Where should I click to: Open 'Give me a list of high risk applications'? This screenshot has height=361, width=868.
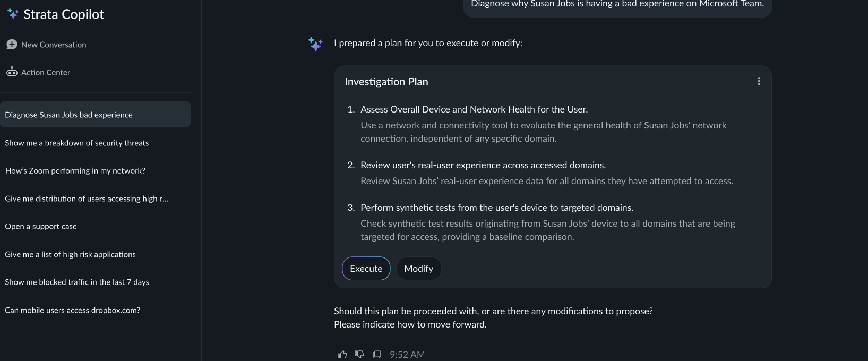[x=70, y=254]
